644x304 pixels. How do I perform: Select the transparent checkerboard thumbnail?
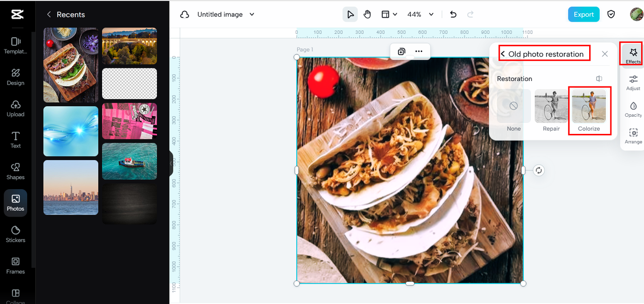pyautogui.click(x=129, y=84)
